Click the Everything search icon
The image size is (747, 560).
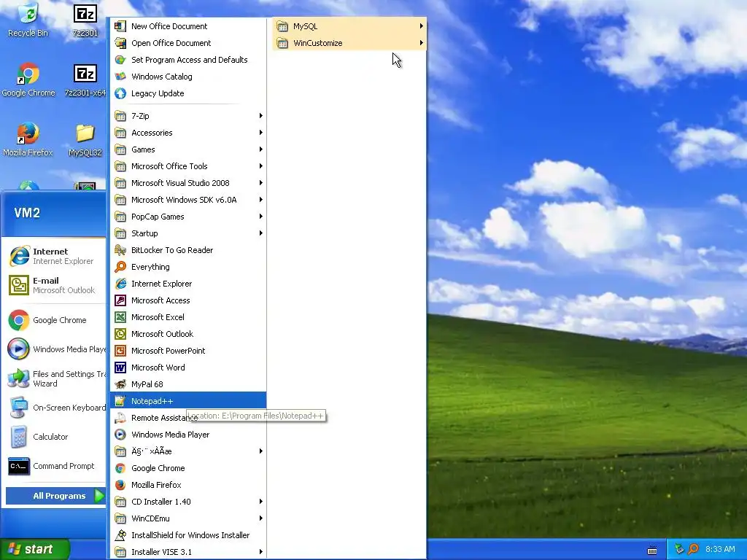click(x=120, y=267)
